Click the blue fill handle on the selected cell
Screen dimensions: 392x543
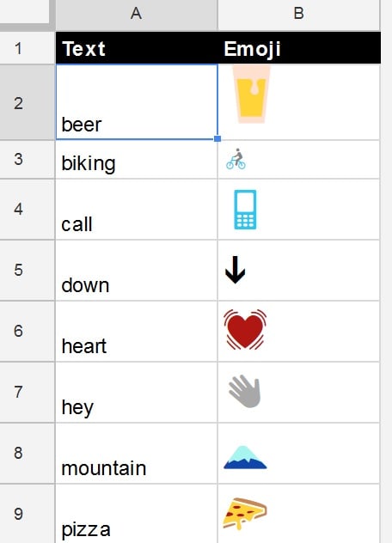(x=217, y=138)
